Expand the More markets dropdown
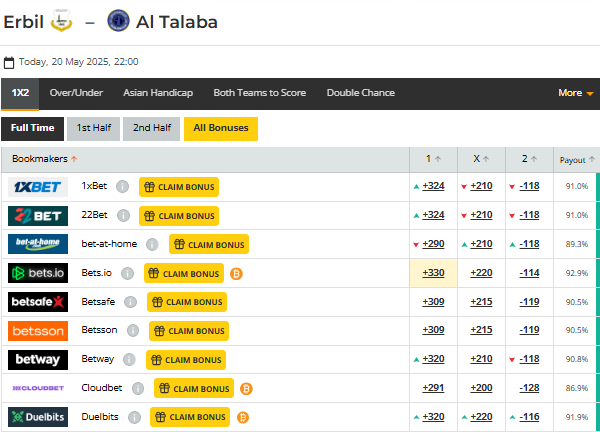Viewport: 600px width, 432px height. point(576,93)
